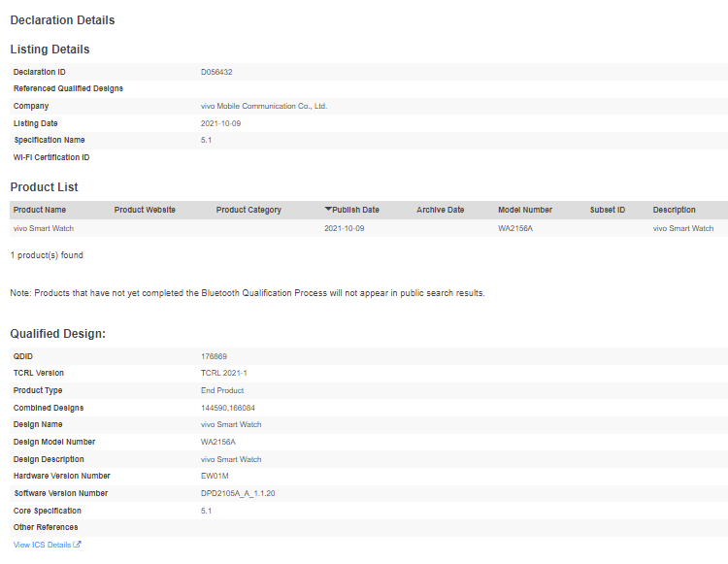Sort table by Product Name column header
This screenshot has width=728, height=564.
click(40, 210)
